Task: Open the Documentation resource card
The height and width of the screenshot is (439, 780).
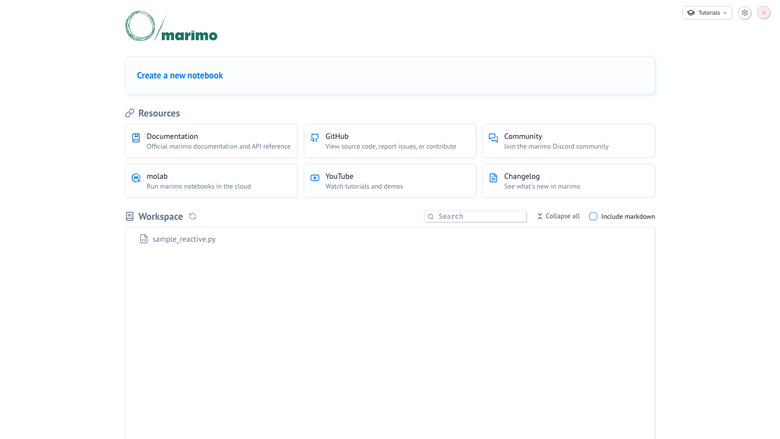Action: point(211,141)
